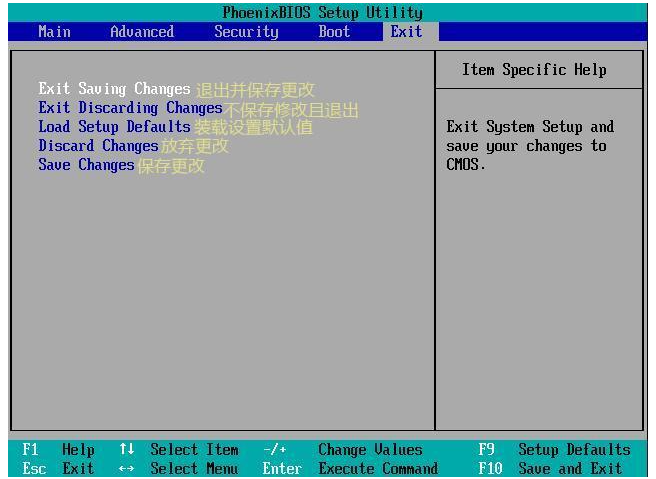Click the highlighted Exit tab
The width and height of the screenshot is (656, 479).
(406, 32)
